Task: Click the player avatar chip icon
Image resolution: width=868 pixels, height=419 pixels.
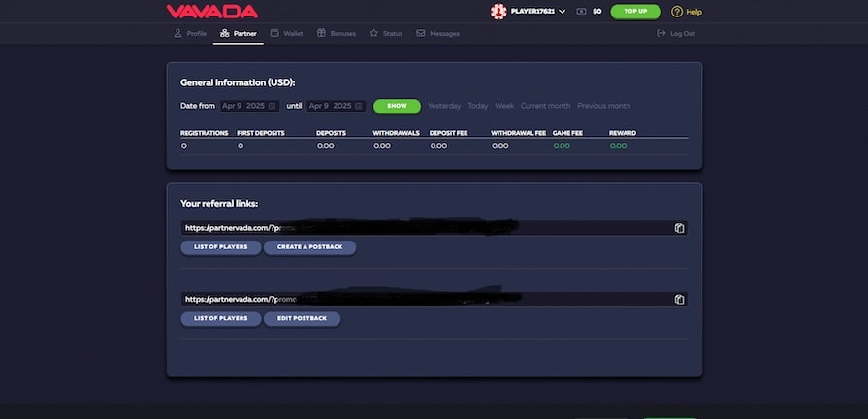Action: coord(498,11)
